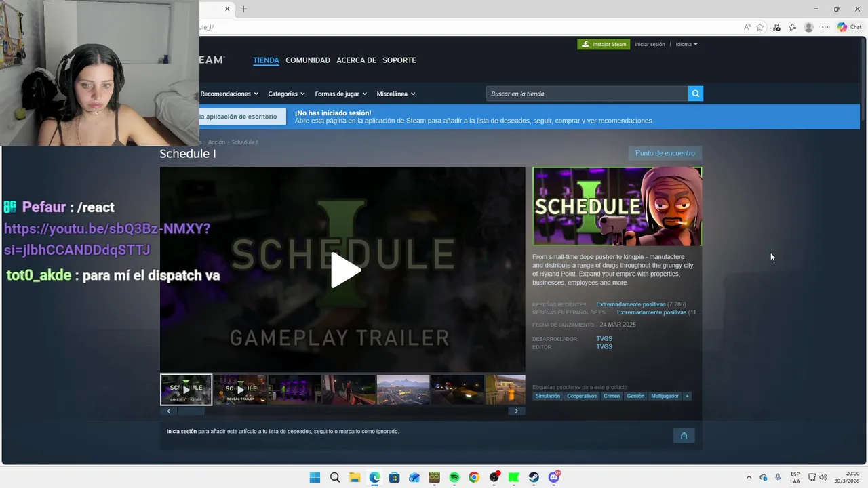Open the Windows Start menu
This screenshot has width=868, height=488.
coord(315,477)
